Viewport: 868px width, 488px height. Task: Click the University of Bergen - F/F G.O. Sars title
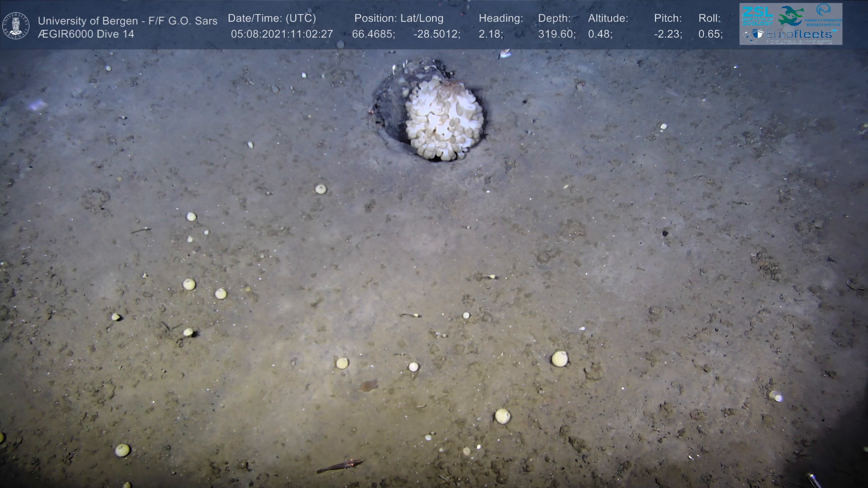127,21
